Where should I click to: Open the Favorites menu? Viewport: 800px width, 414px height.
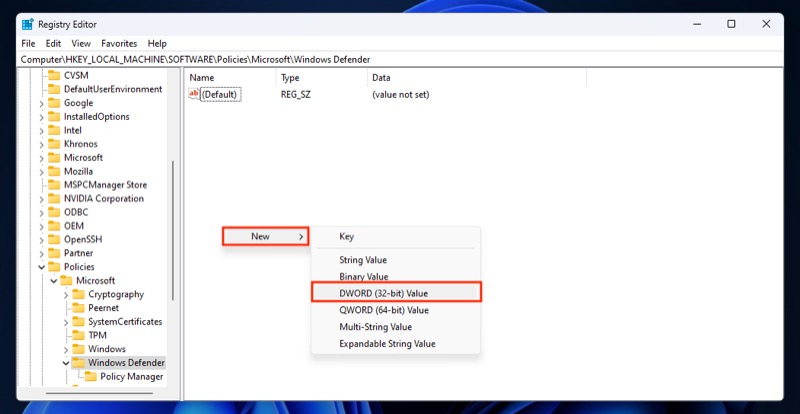click(x=119, y=43)
